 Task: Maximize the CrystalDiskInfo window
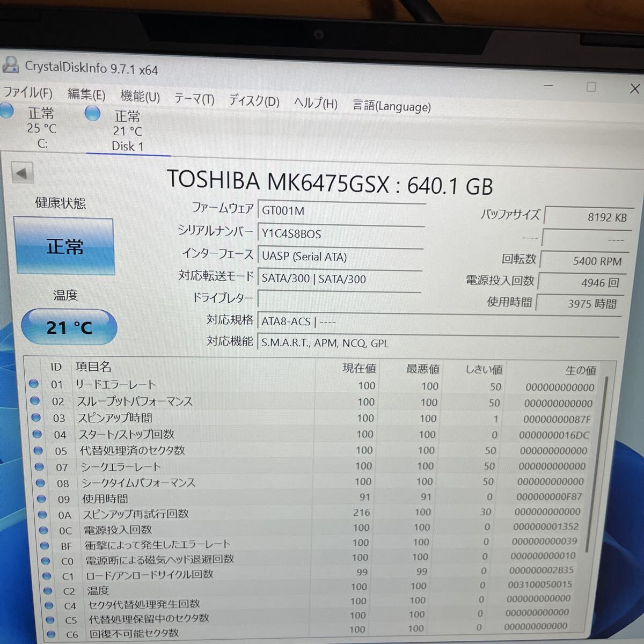pyautogui.click(x=591, y=87)
